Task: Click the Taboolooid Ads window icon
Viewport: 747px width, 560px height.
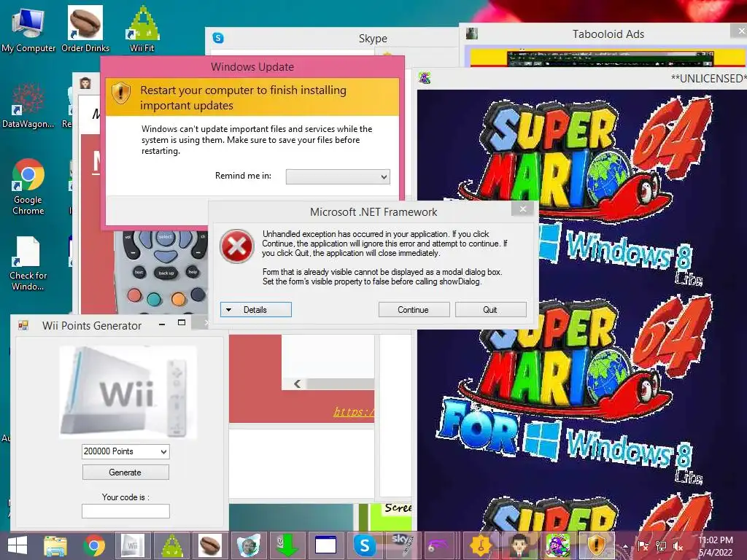Action: tap(472, 34)
